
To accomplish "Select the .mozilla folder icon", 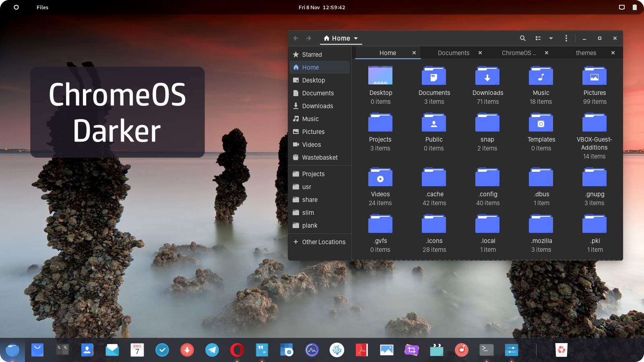I will pyautogui.click(x=541, y=224).
